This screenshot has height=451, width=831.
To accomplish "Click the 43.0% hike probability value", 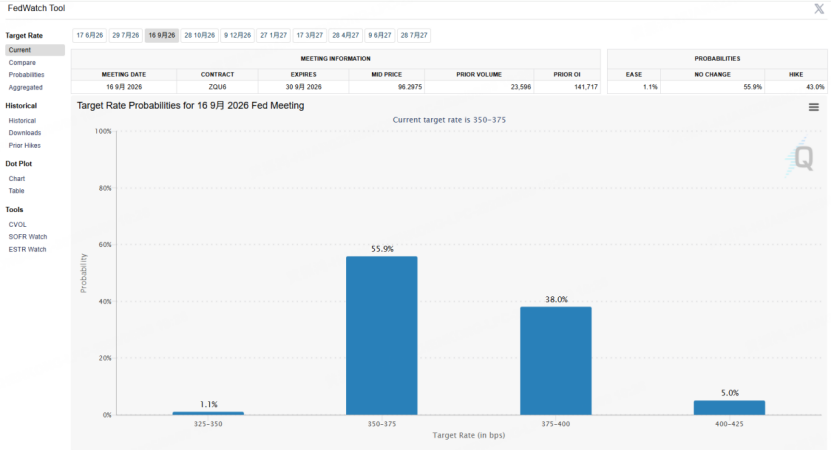I will coord(815,87).
